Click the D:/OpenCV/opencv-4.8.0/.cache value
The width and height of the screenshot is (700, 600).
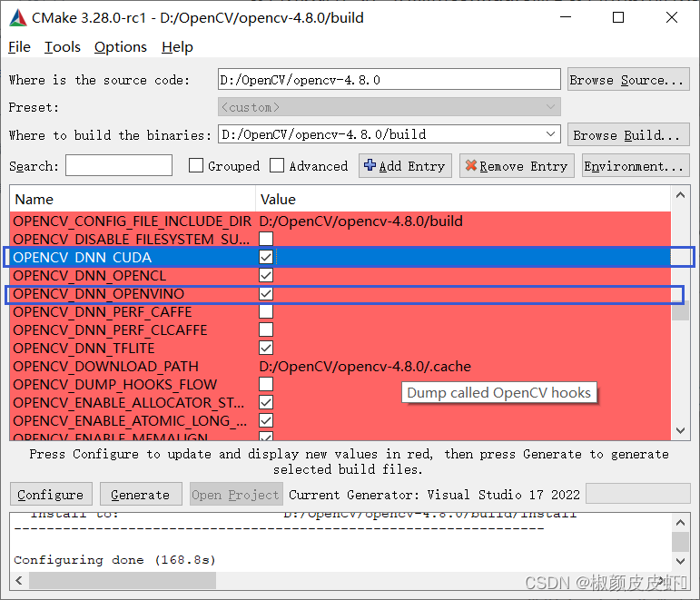coord(365,366)
